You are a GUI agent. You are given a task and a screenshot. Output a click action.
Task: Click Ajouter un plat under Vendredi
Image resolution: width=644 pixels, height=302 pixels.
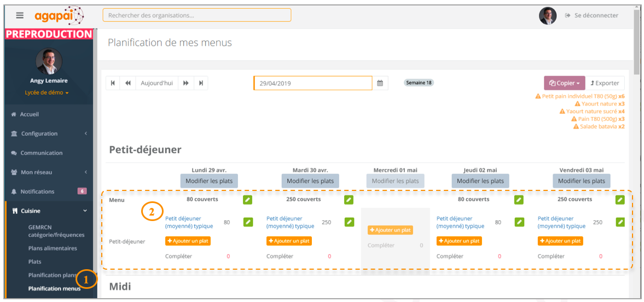pyautogui.click(x=560, y=241)
